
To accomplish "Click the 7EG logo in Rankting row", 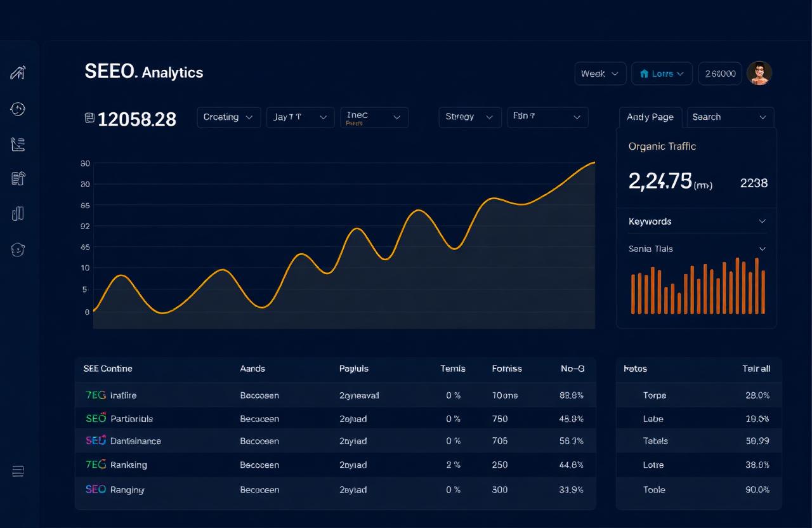I will coord(96,465).
